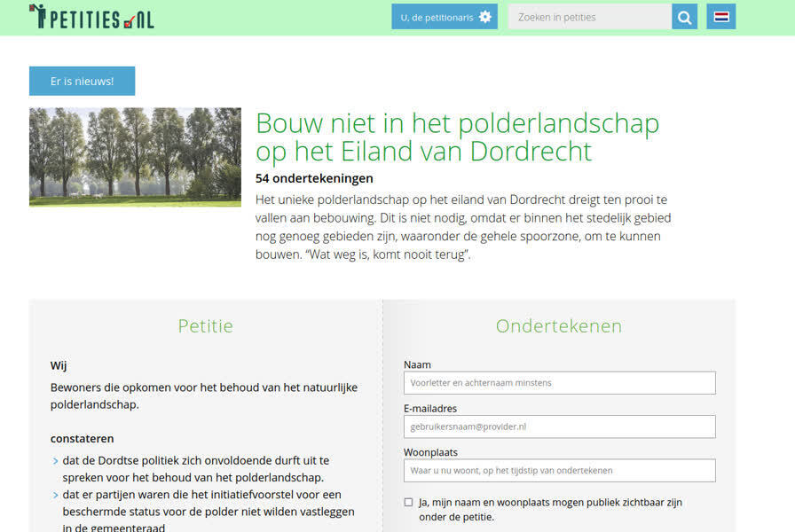Click the 'Er is nieuws!' button

coord(82,81)
